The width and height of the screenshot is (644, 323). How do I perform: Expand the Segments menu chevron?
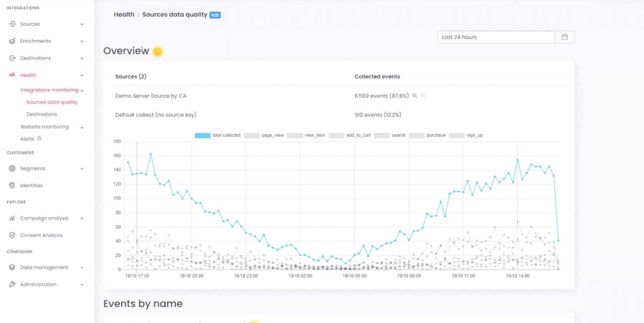click(x=82, y=169)
